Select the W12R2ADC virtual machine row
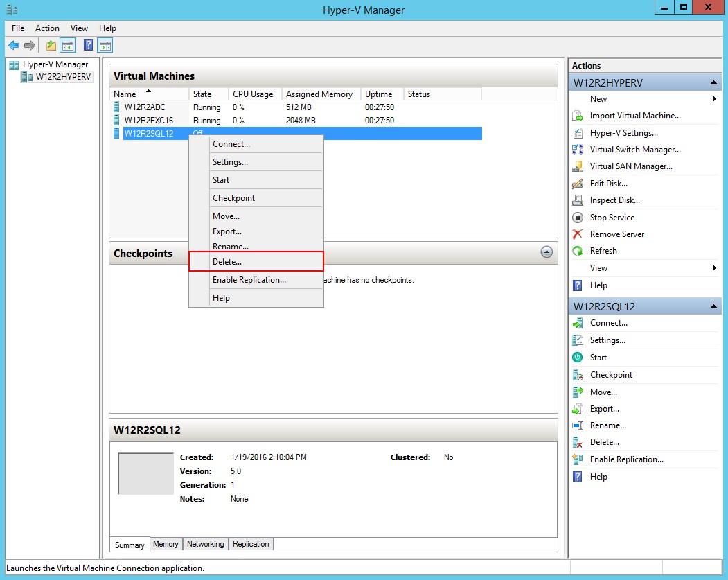The width and height of the screenshot is (728, 580). [298, 107]
